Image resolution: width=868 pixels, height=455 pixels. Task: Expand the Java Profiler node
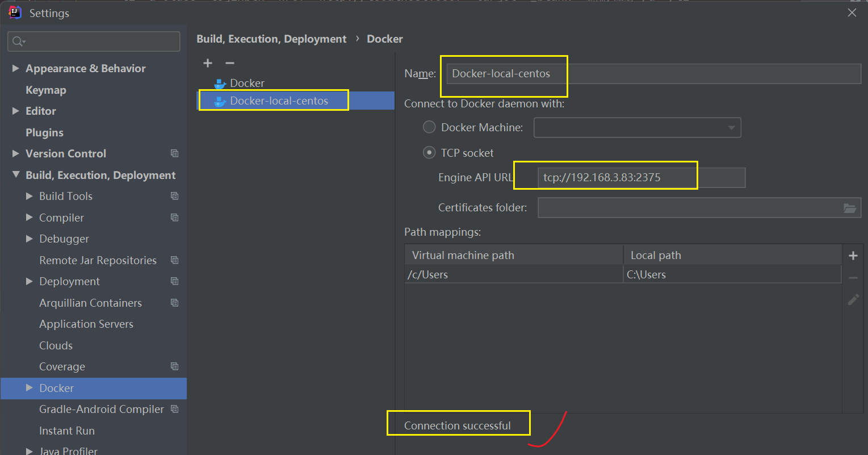pyautogui.click(x=30, y=451)
